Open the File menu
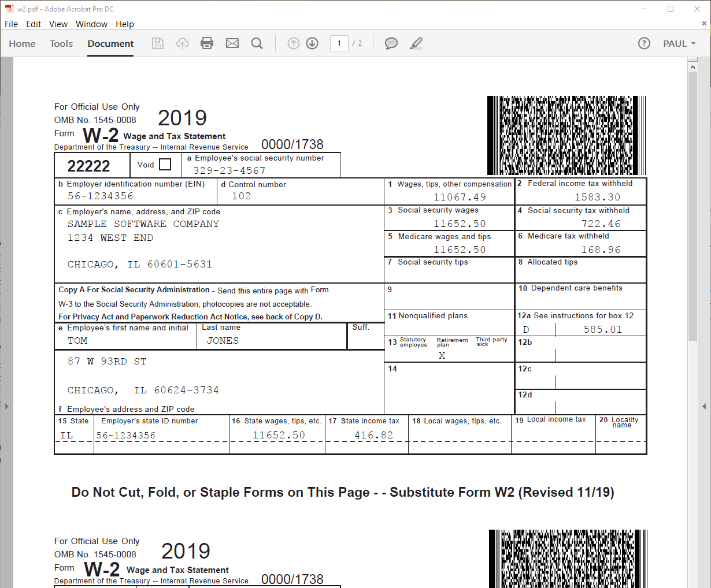 (11, 24)
